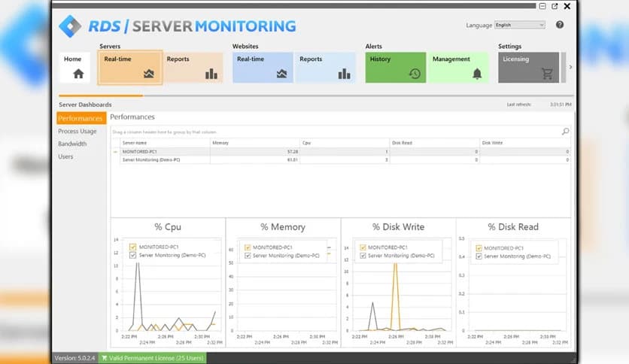Select the MONITORED-PC1 table row
The width and height of the screenshot is (629, 364).
coord(345,152)
